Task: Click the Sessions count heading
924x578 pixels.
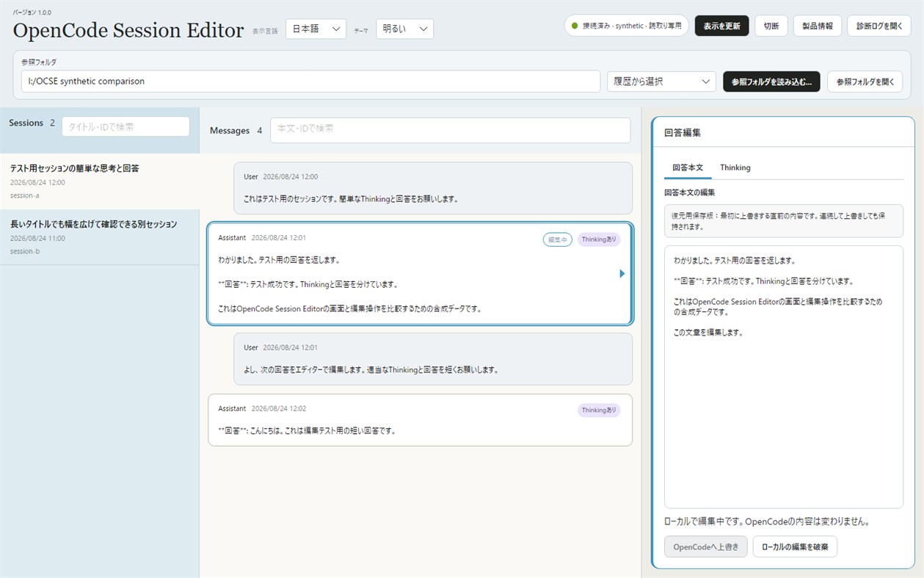Action: point(32,123)
